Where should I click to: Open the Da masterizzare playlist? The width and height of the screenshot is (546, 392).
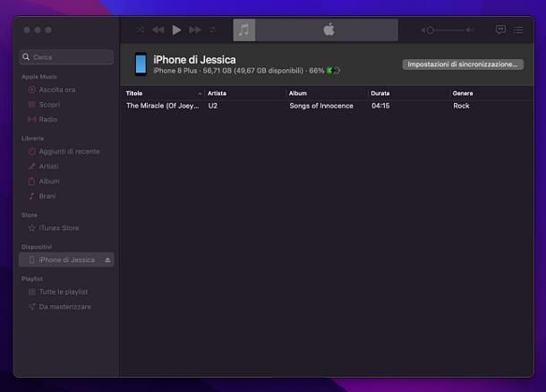point(66,307)
